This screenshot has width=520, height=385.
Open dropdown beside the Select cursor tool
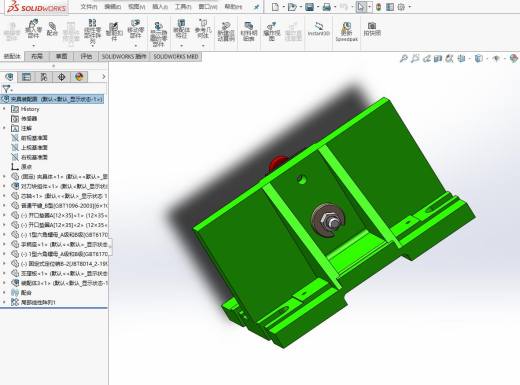coord(369,7)
